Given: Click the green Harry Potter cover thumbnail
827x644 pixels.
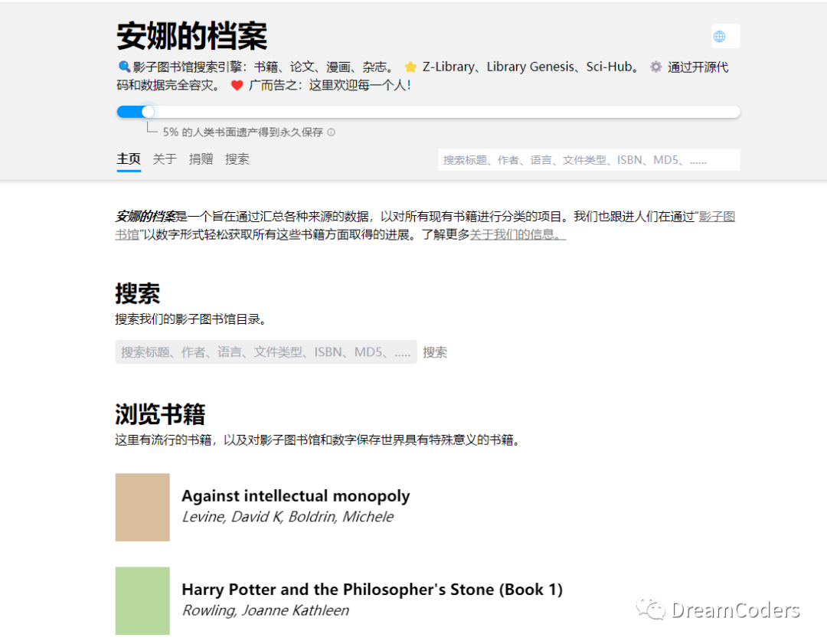Looking at the screenshot, I should tap(143, 601).
